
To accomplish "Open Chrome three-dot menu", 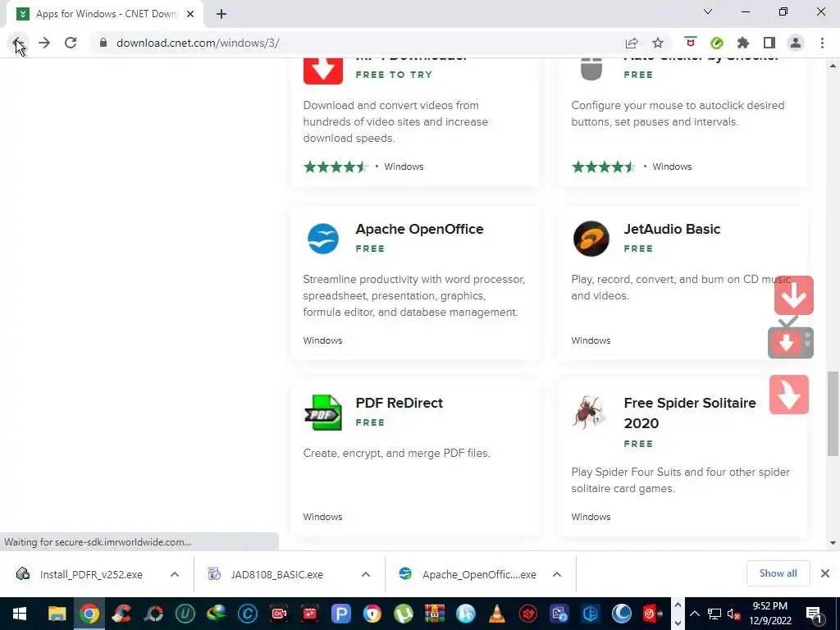I will [x=822, y=43].
